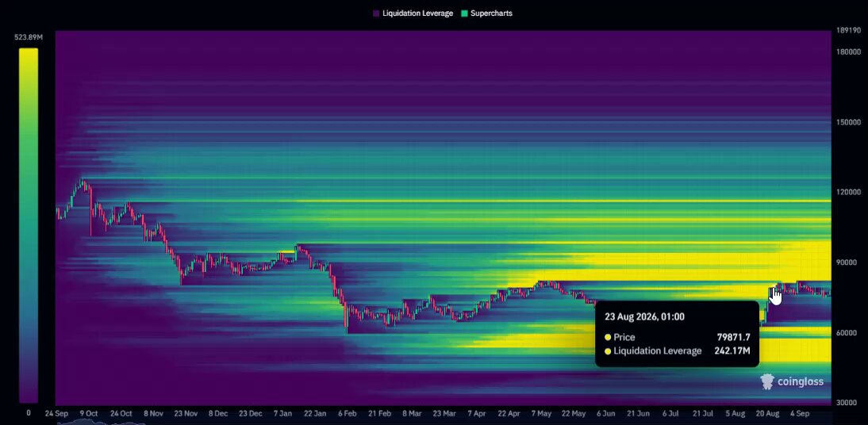Click the candlestick price peak in early October
Screen dimensions: 868x425
82,181
